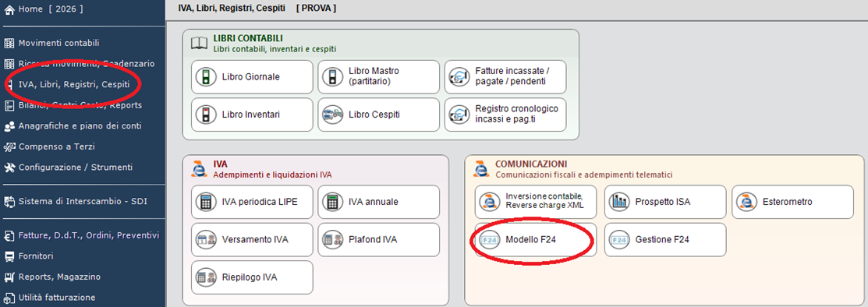Open Inversione contabile Reverse charge XML

536,202
